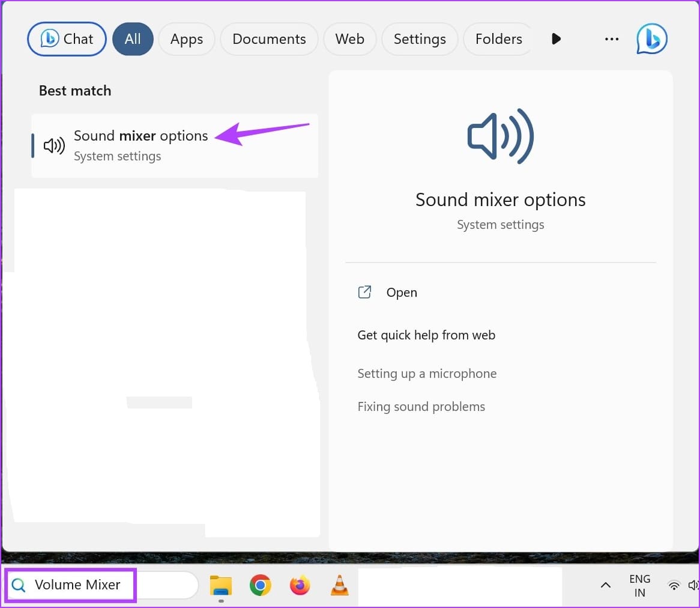
Task: Switch to the Apps filter tab
Action: (187, 39)
